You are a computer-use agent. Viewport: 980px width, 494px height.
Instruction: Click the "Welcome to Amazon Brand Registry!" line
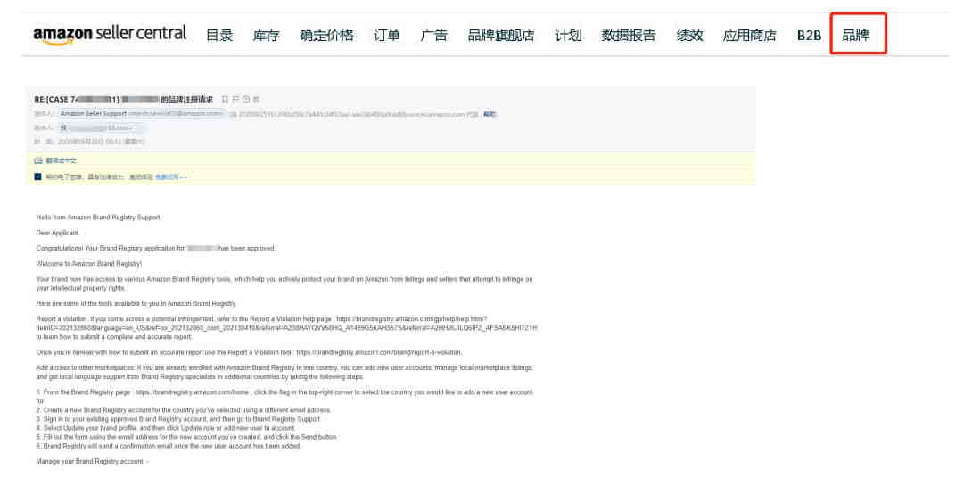tap(89, 264)
